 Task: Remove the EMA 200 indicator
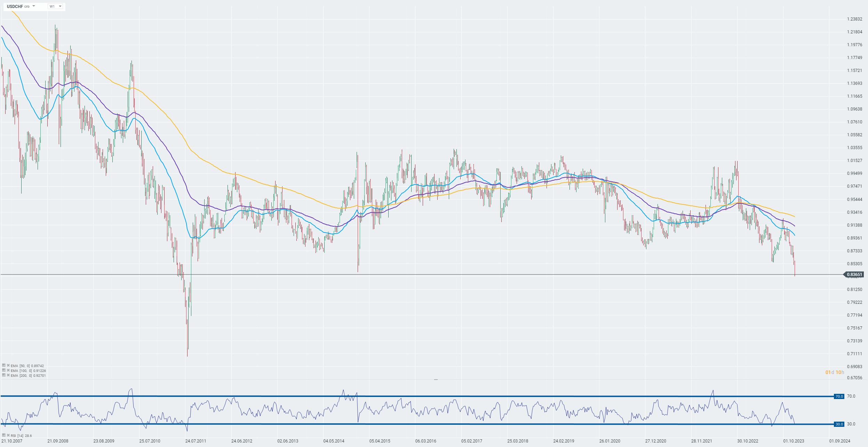[x=8, y=375]
